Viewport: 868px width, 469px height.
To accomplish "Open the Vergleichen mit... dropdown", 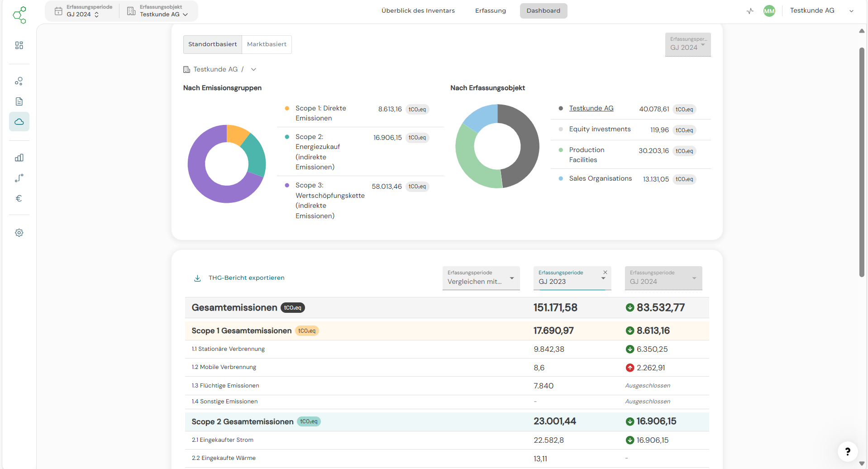I will tap(481, 278).
